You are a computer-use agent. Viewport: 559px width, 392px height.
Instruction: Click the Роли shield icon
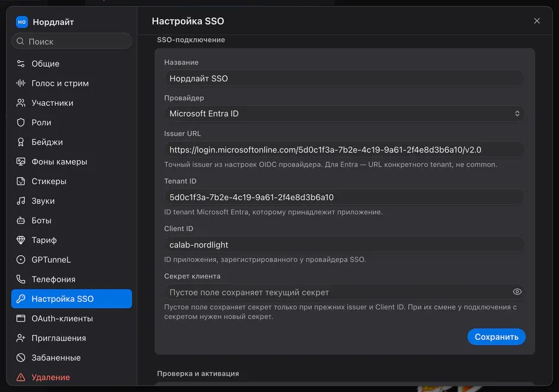point(21,122)
